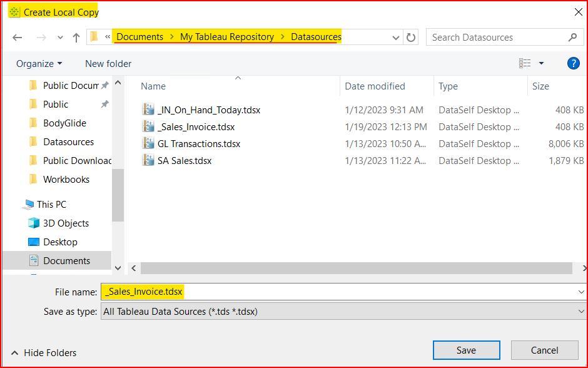The image size is (588, 368).
Task: Select the GL Transactions.tdsx file
Action: [x=198, y=144]
